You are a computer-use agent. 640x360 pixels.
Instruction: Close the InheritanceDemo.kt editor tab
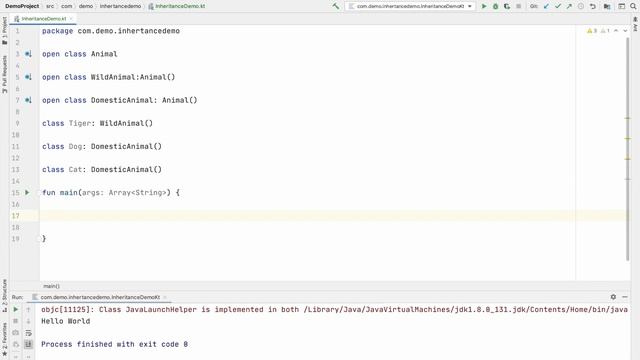[x=71, y=19]
